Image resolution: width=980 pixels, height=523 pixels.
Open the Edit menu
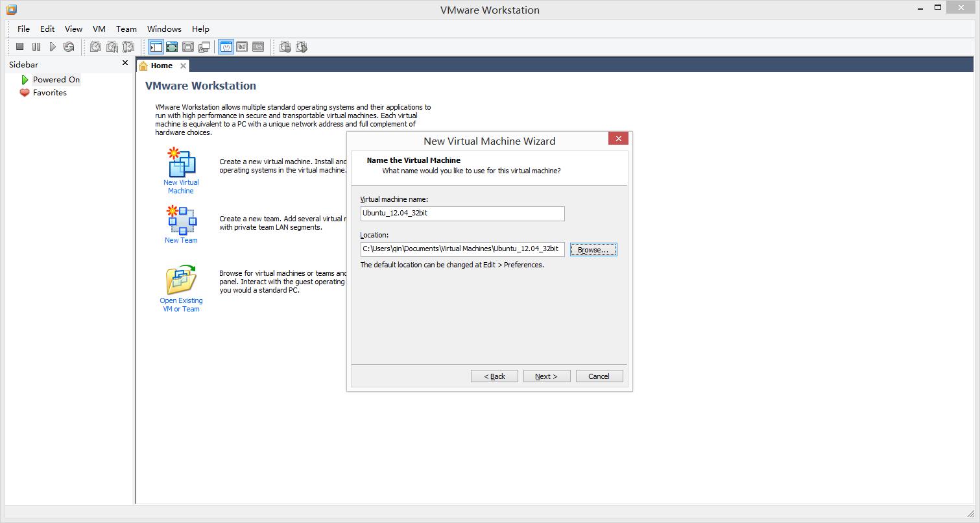(47, 29)
